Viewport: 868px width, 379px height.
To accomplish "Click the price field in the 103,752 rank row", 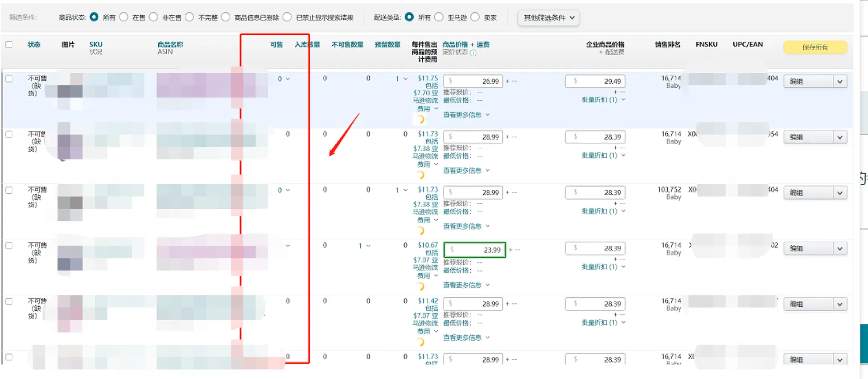I will click(473, 192).
